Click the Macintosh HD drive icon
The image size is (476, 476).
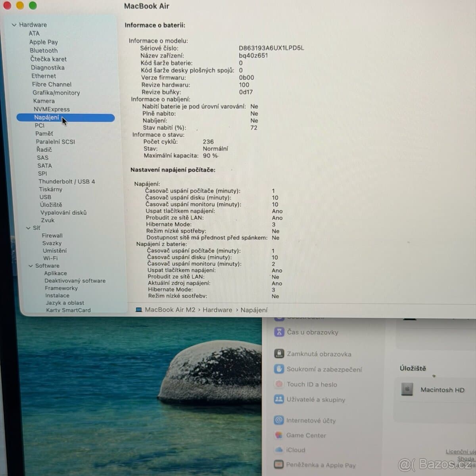pos(407,390)
